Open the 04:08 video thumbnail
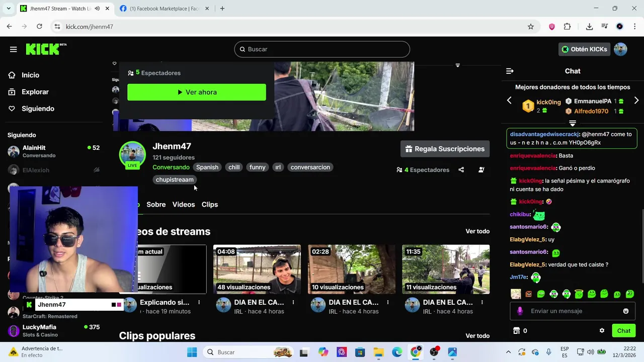This screenshot has height=362, width=644. point(257,269)
